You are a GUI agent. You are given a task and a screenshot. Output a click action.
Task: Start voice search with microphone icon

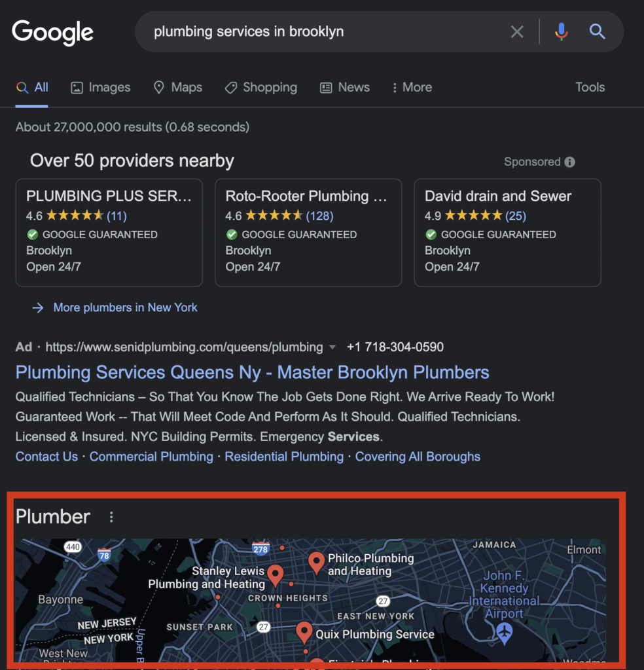point(561,31)
